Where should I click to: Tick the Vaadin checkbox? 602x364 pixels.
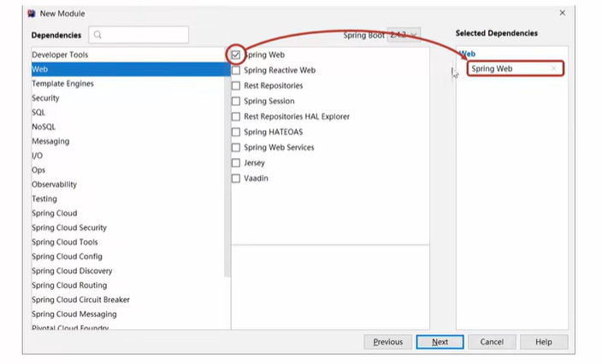[x=236, y=179]
